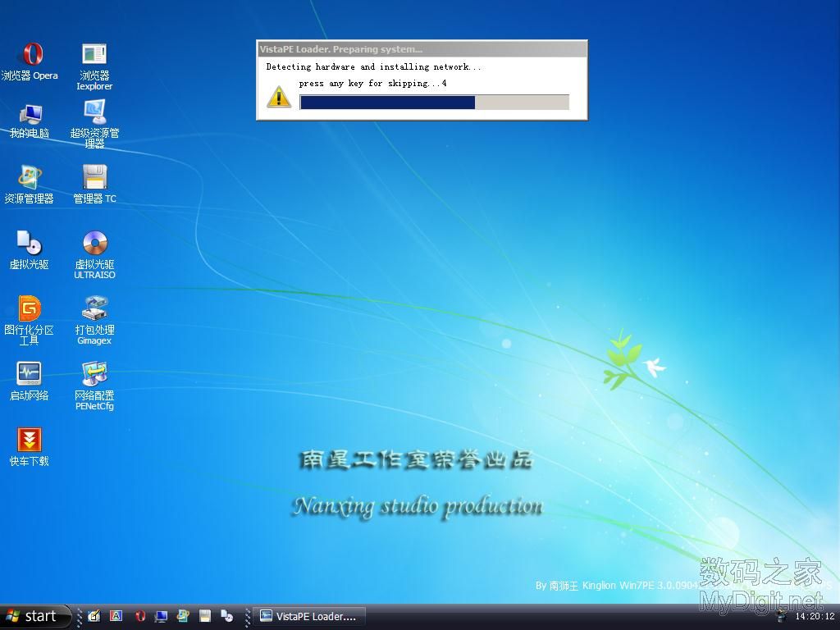This screenshot has height=630, width=840.
Task: Click the quick launch letter A icon
Action: [x=116, y=617]
